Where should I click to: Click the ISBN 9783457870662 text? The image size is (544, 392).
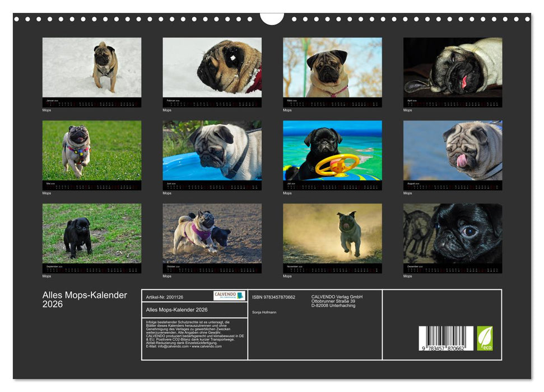pos(273,297)
